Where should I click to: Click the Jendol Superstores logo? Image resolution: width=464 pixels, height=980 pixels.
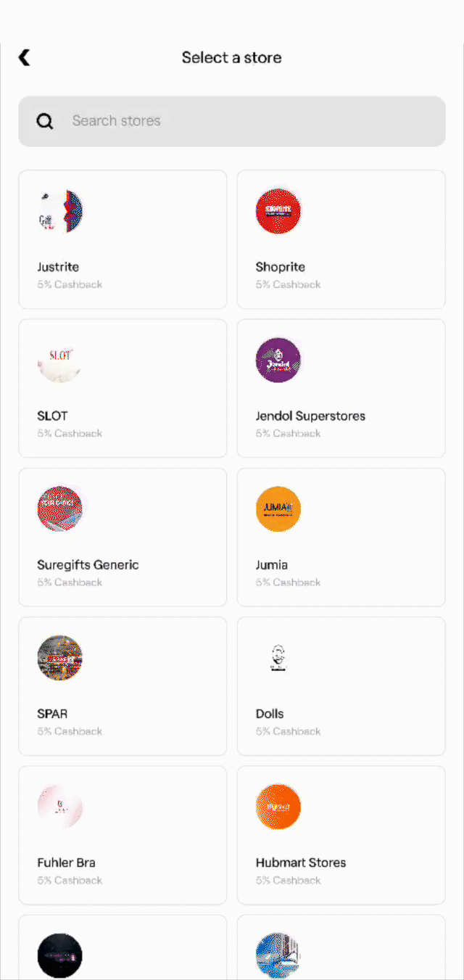pyautogui.click(x=278, y=360)
